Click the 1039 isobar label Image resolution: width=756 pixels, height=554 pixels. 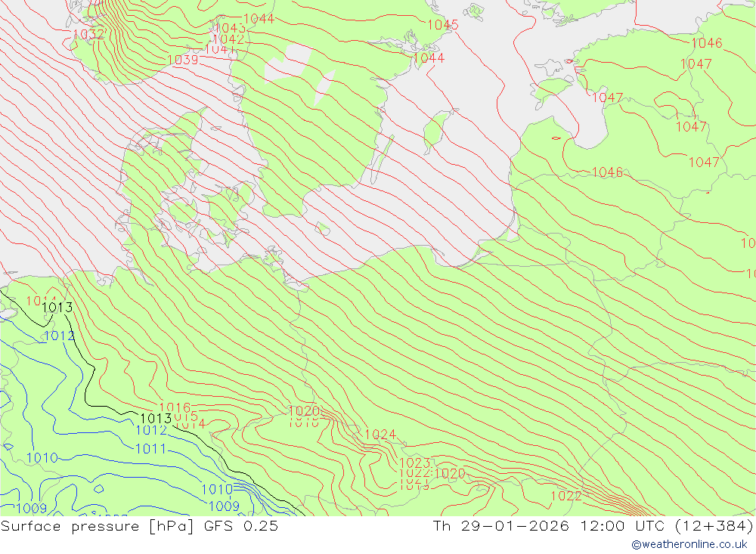tap(183, 60)
